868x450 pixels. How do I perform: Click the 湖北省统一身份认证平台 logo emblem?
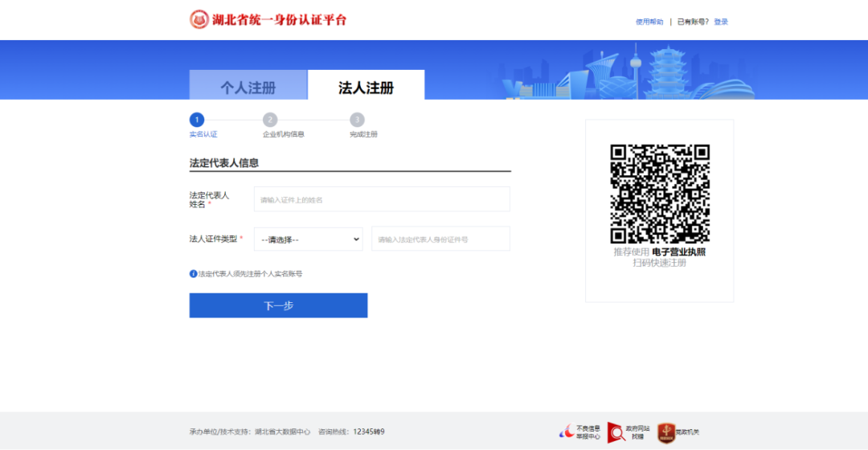click(x=199, y=19)
